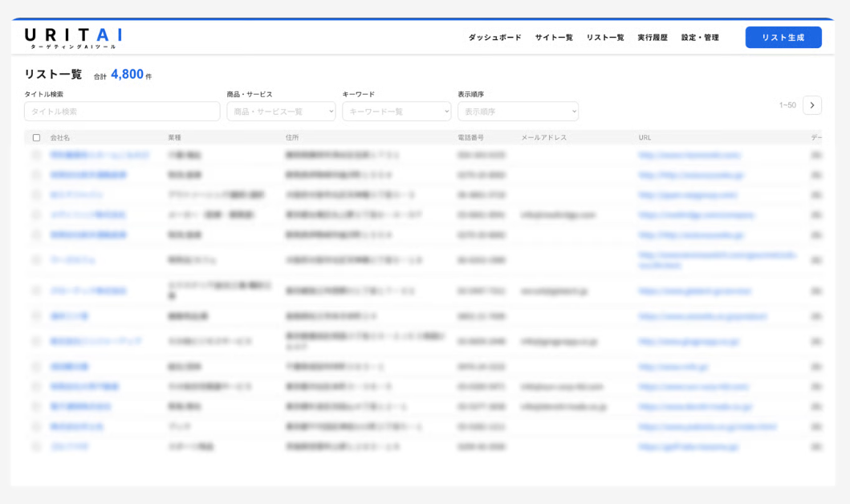This screenshot has width=850, height=504.
Task: Focus the タイトル検索 input field
Action: pos(122,112)
